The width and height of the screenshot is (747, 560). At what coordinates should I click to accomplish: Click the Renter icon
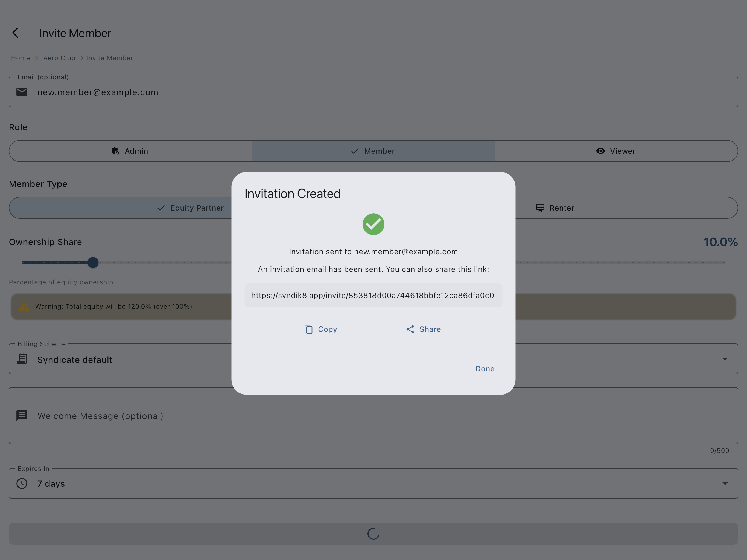(x=540, y=208)
